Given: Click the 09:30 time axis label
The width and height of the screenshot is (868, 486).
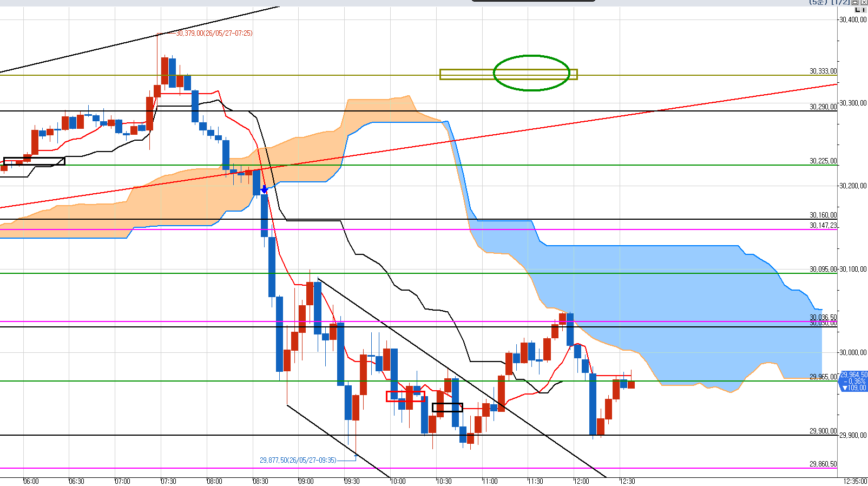Looking at the screenshot, I should coord(352,481).
